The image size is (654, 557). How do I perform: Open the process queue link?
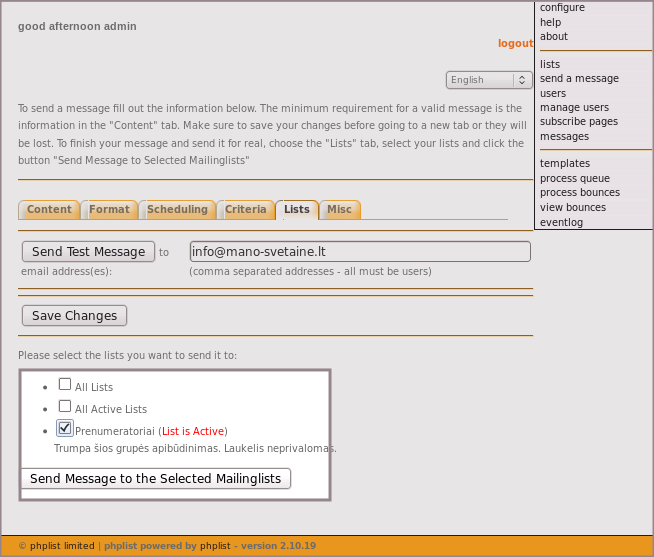pos(574,179)
